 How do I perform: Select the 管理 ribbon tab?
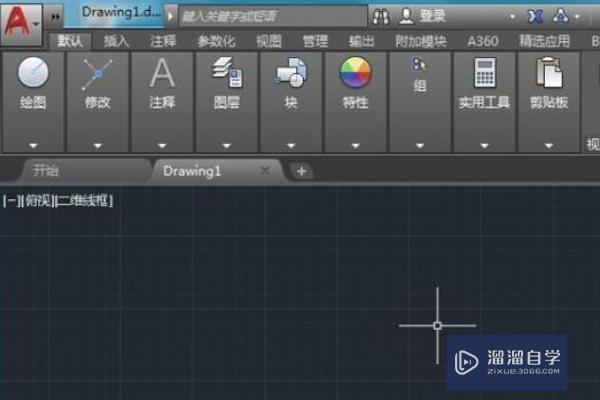coord(315,41)
